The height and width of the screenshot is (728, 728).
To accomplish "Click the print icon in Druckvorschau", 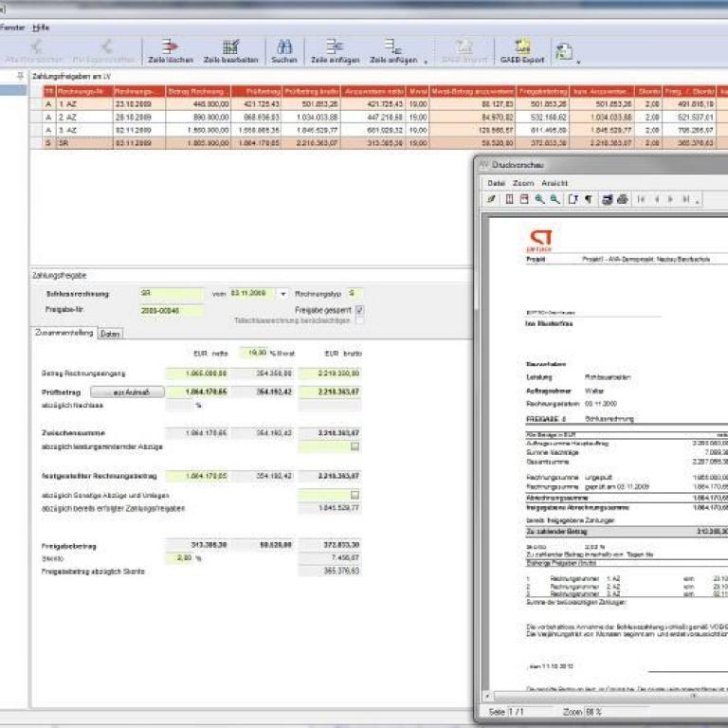I will pyautogui.click(x=623, y=199).
